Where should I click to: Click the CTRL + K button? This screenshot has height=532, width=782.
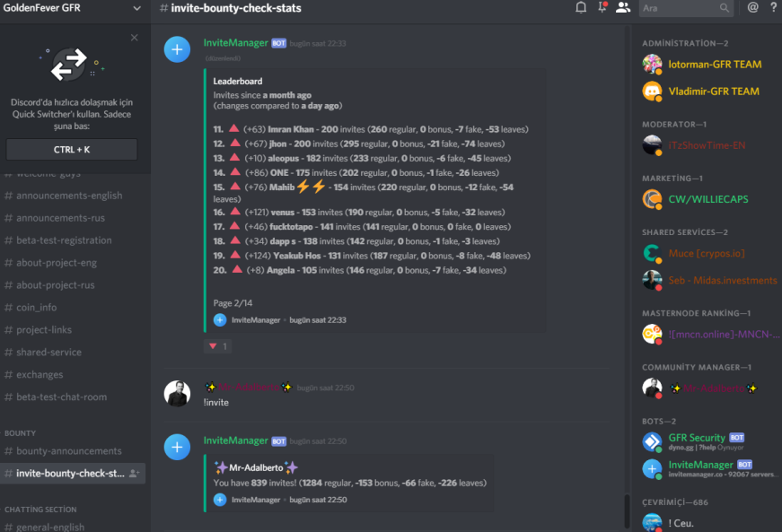coord(72,150)
